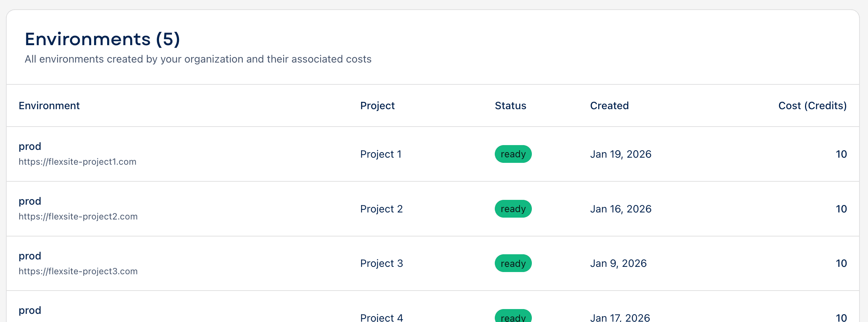
Task: Click the prod environment for Project 1
Action: (x=30, y=146)
